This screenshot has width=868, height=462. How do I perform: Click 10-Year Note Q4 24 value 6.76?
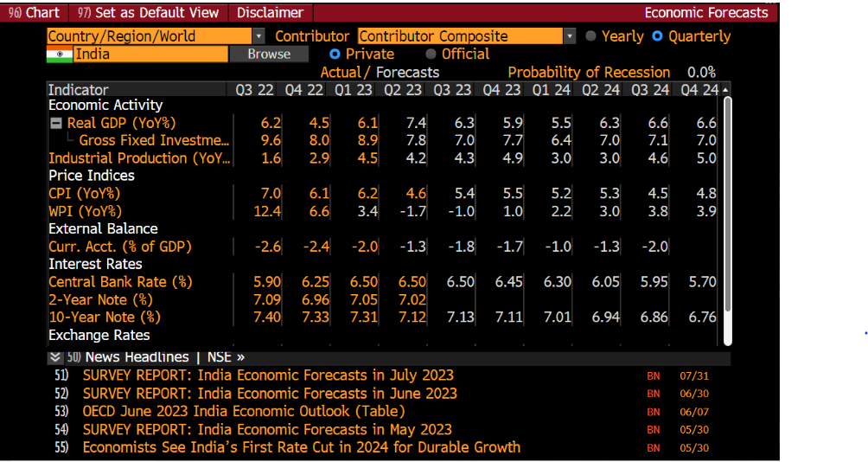pyautogui.click(x=703, y=318)
